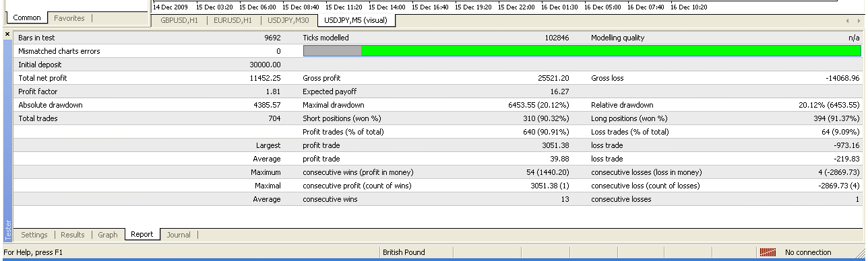Click the British Pound status bar entry
Screen dimensions: 868x261
tap(404, 252)
